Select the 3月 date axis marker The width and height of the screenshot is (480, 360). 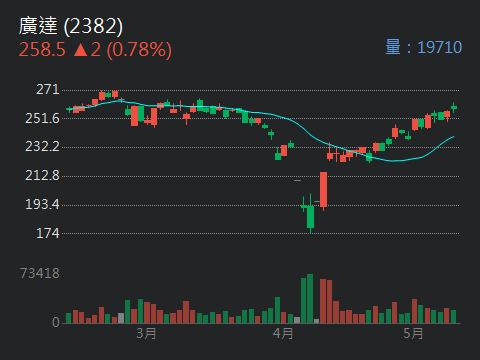(146, 333)
